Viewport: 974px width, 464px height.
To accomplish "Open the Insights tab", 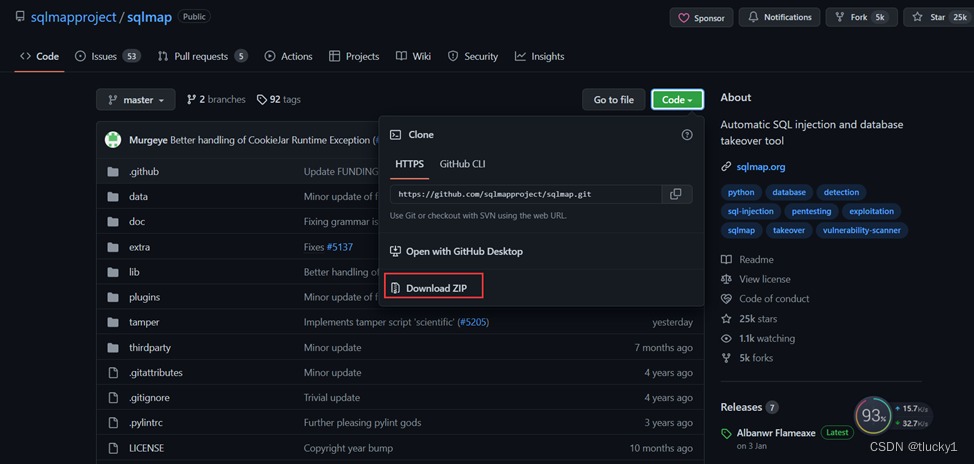I will click(x=540, y=57).
